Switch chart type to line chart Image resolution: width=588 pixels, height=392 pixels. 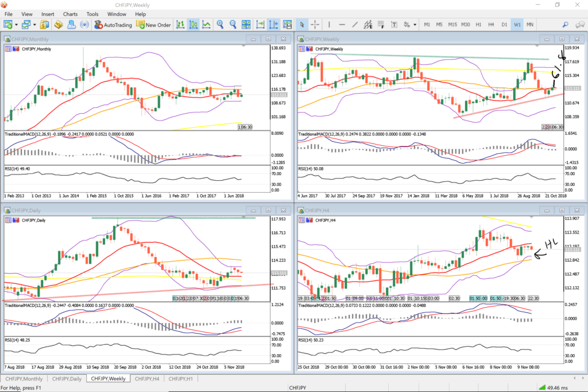pyautogui.click(x=206, y=25)
